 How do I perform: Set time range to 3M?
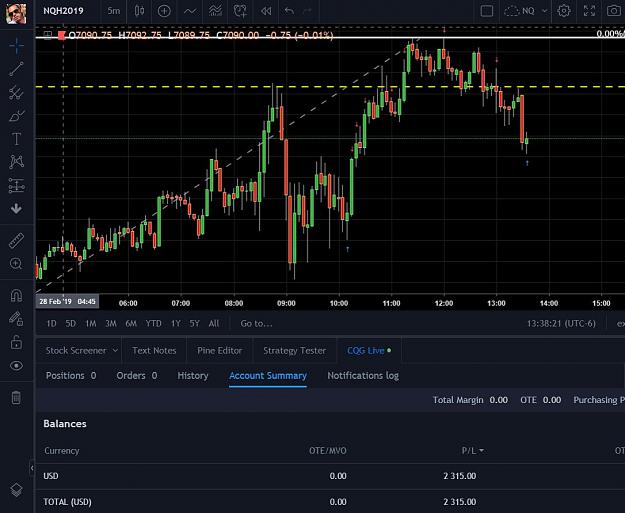coord(111,323)
